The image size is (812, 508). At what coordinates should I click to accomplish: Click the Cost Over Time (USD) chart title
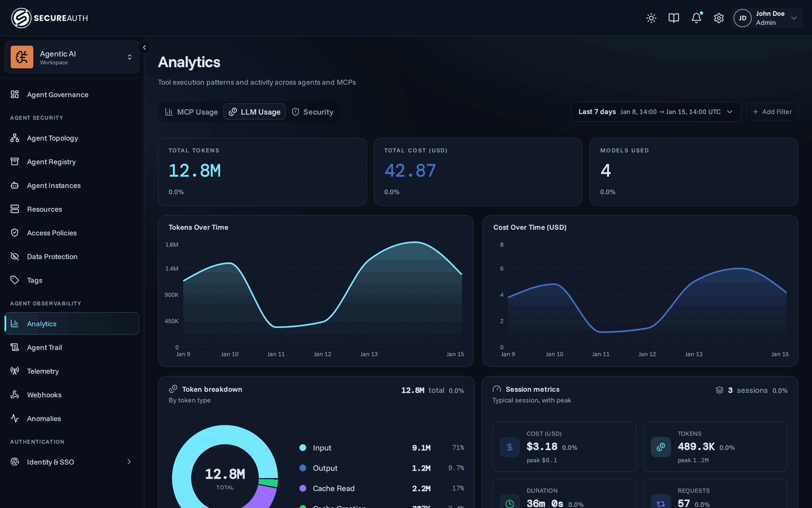click(x=530, y=227)
